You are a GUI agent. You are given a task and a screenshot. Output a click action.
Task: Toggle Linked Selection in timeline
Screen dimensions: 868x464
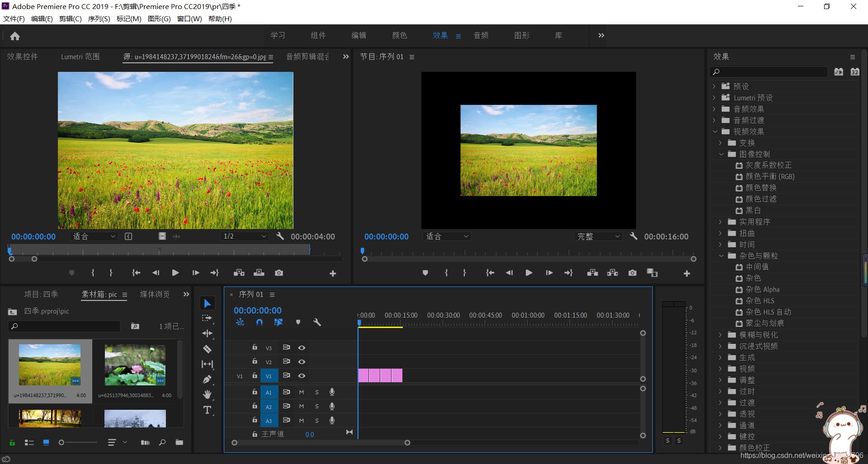(x=278, y=322)
